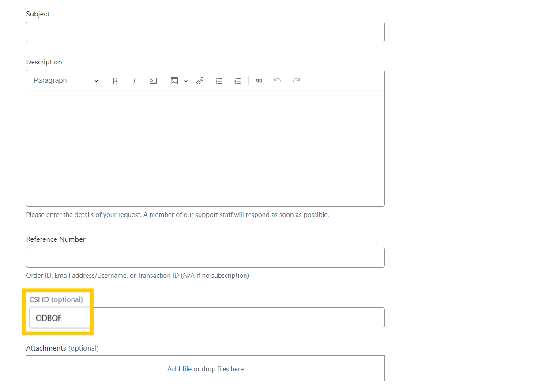This screenshot has height=392, width=546.
Task: Click the Subject label
Action: coord(38,14)
